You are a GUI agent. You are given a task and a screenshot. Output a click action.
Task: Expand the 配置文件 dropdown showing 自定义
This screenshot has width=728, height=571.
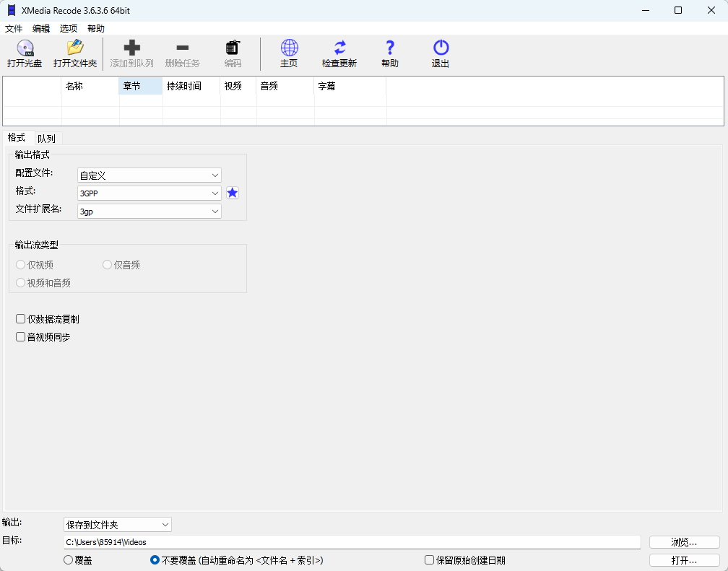(149, 175)
